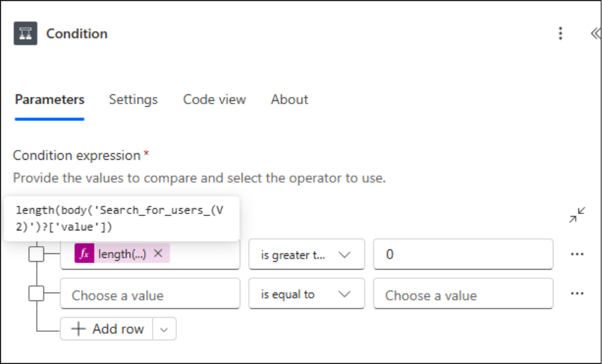This screenshot has width=602, height=364.
Task: Click the length(...) expression token
Action: coord(122,254)
